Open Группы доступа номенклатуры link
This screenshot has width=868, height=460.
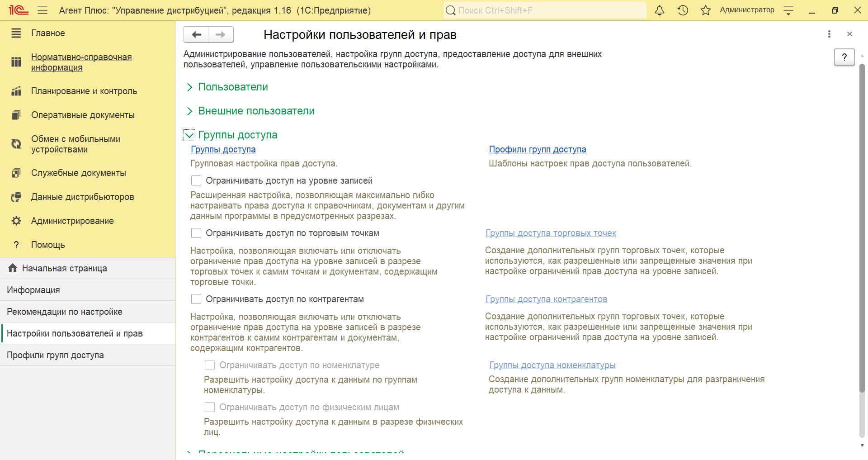coord(552,365)
